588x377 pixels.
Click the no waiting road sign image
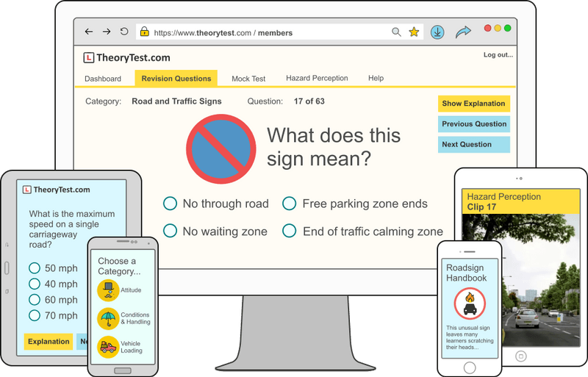tap(221, 149)
